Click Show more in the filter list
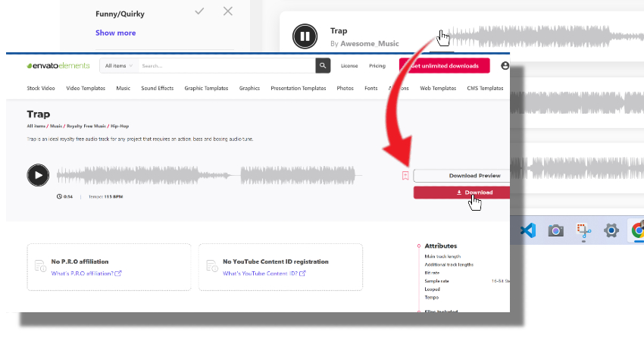The height and width of the screenshot is (338, 644). [x=115, y=33]
